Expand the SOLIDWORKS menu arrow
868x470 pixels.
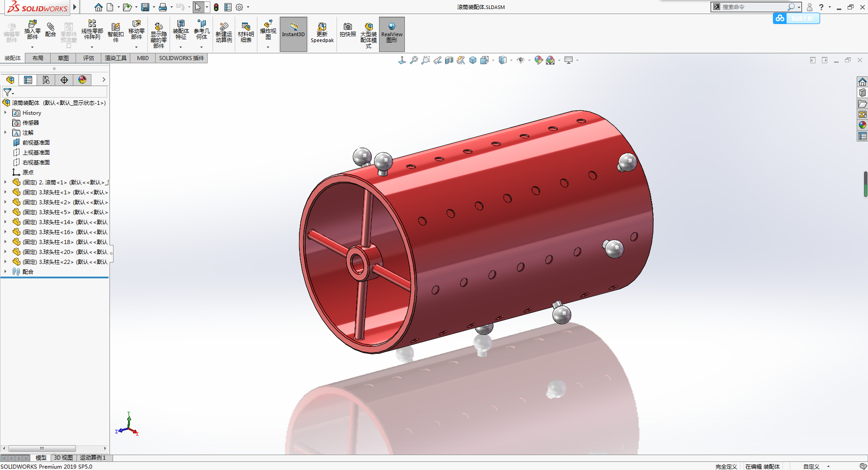coord(75,7)
